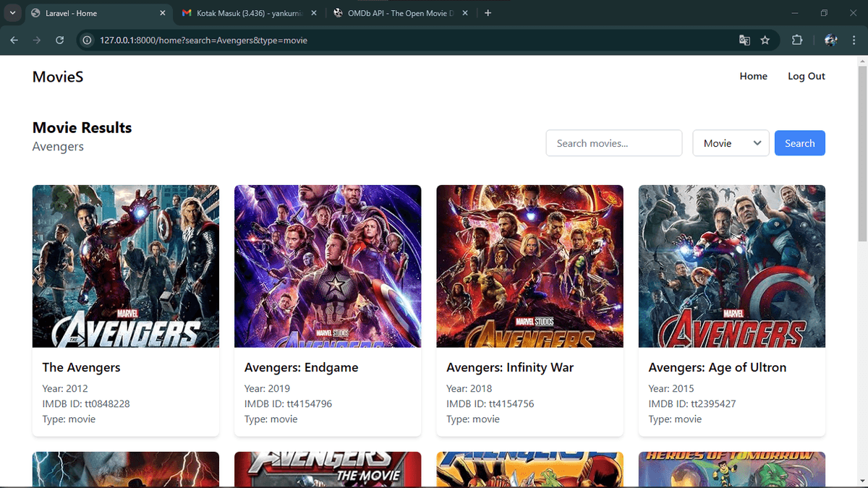868x488 pixels.
Task: Click the site information icon in address bar
Action: click(x=87, y=40)
